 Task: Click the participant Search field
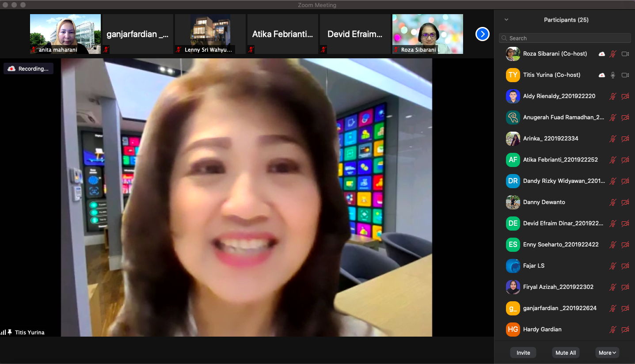click(565, 38)
